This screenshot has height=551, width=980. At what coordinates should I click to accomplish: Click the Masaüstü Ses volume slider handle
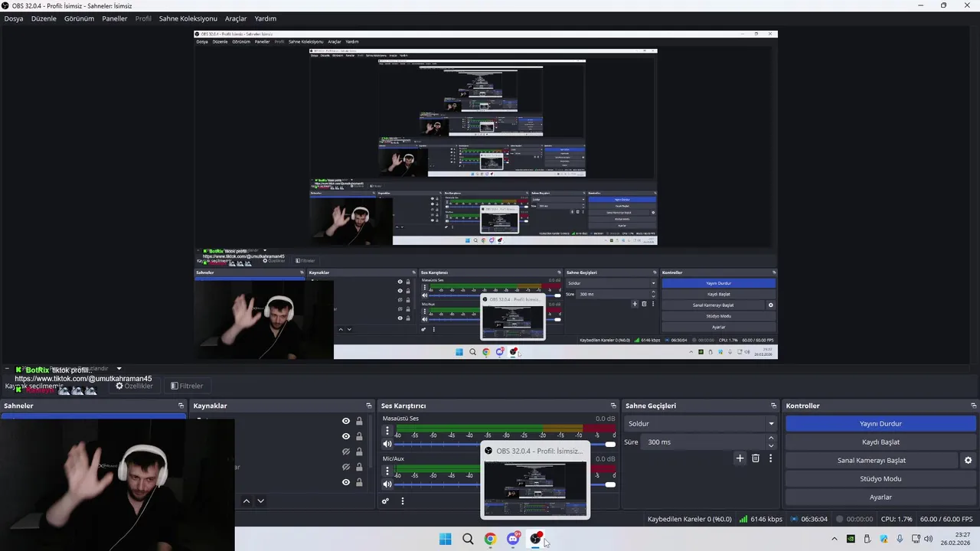pyautogui.click(x=610, y=444)
